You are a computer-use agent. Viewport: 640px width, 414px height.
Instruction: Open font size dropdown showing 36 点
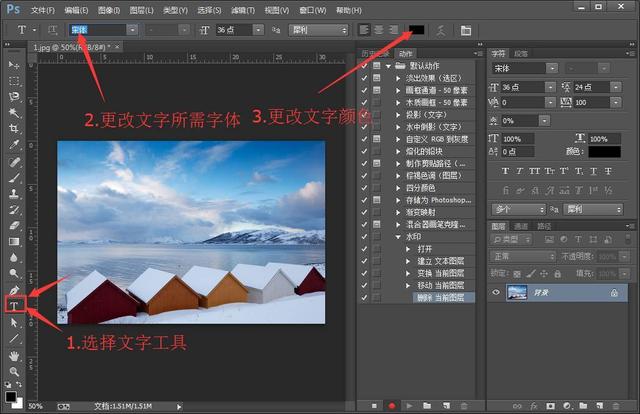coord(258,30)
